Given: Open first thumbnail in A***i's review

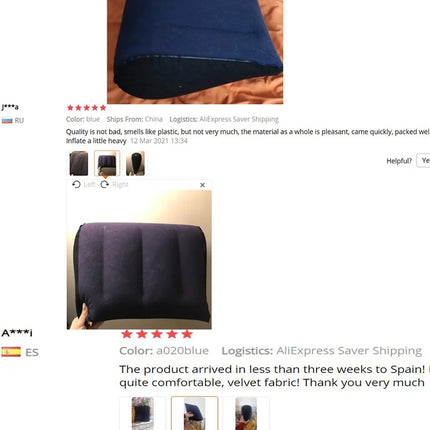Looking at the screenshot, I should (x=143, y=413).
